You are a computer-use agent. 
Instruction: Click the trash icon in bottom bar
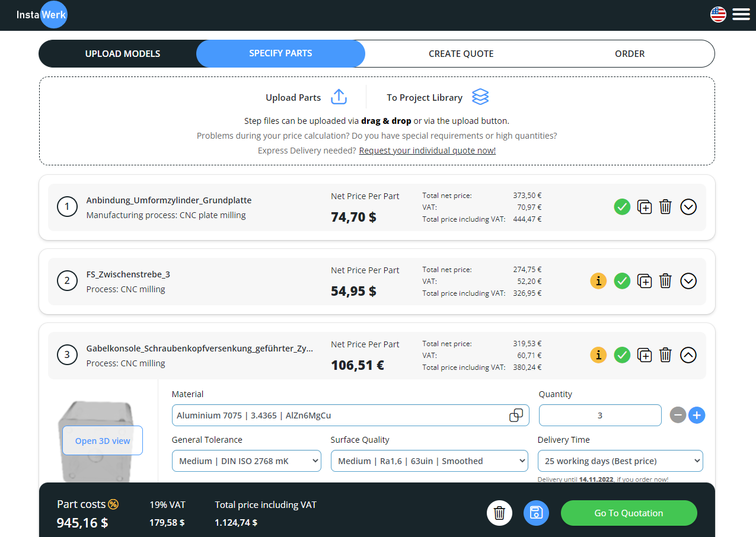(499, 513)
